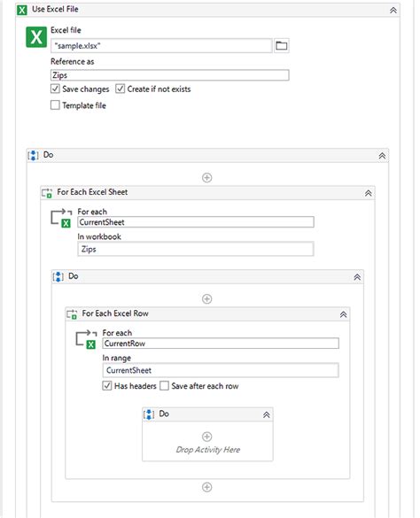This screenshot has height=518, width=420.
Task: Add activity below For Each Excel Row
Action: point(206,487)
